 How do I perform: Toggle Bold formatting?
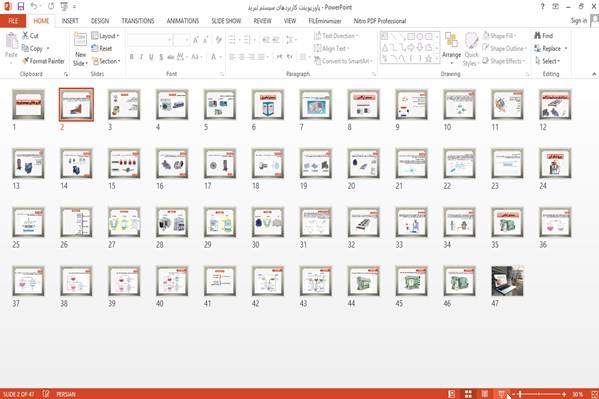[x=131, y=57]
